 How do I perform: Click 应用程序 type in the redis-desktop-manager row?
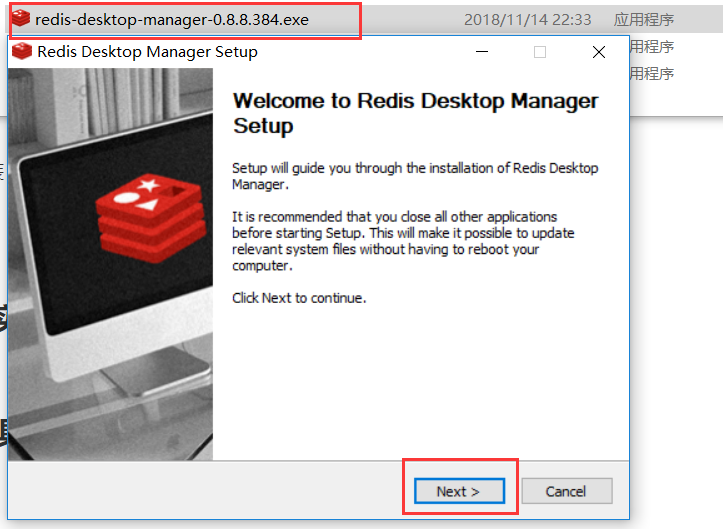pyautogui.click(x=644, y=20)
